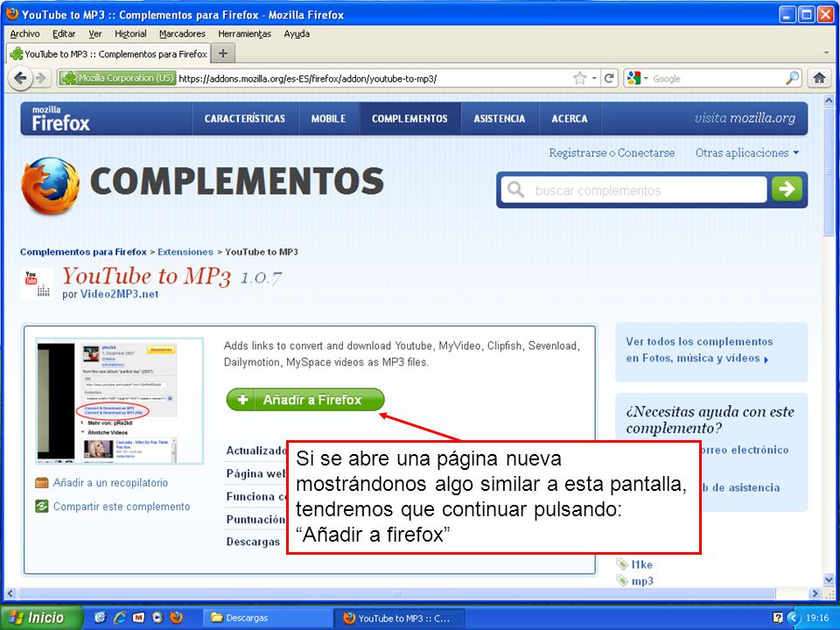Screen dimensions: 840x630
Task: Click the green arrow search complementos button
Action: coord(787,189)
